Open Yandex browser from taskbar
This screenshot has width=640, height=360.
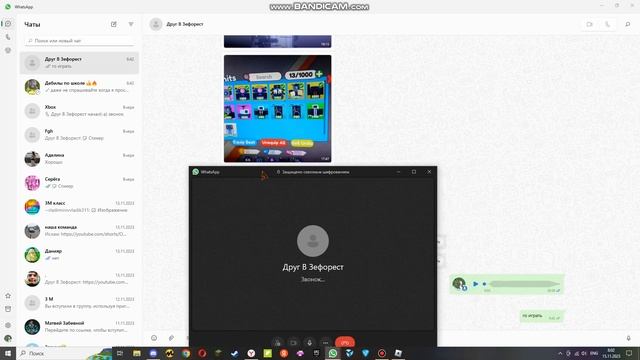(251, 353)
